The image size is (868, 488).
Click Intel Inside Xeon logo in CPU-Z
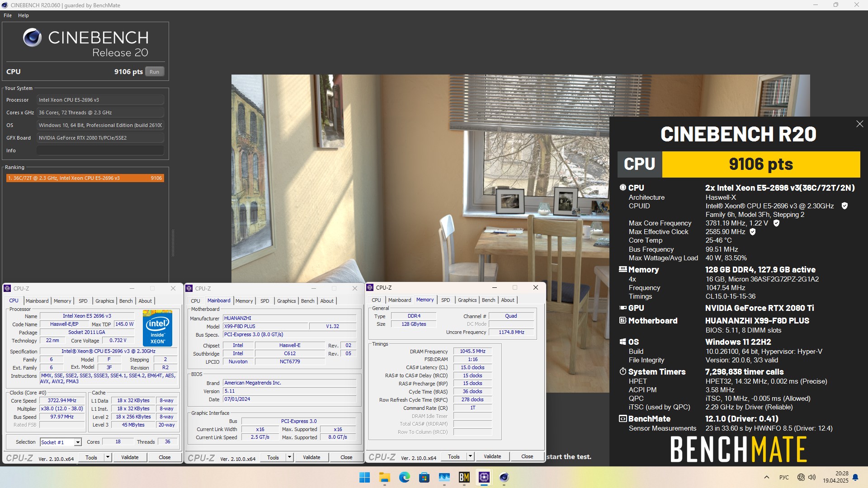[x=157, y=328]
